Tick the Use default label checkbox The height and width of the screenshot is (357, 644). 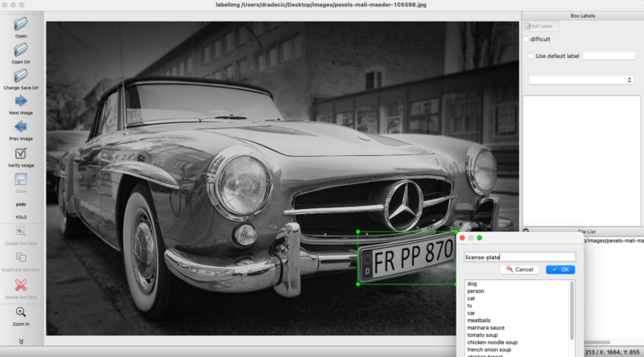[x=530, y=55]
